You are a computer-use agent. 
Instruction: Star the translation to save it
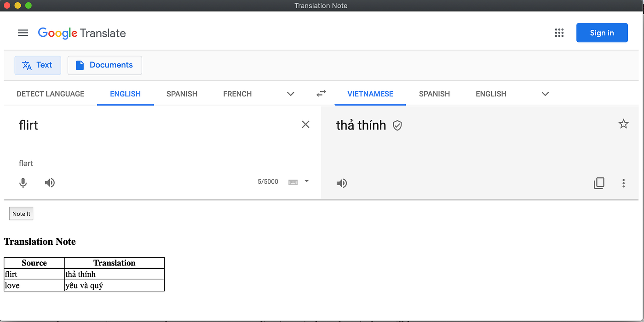(623, 124)
